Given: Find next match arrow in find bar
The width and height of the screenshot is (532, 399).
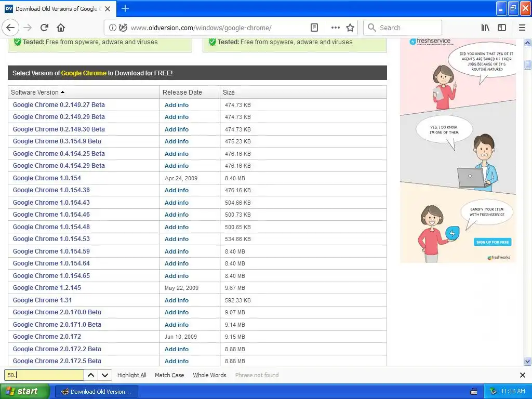Looking at the screenshot, I should pyautogui.click(x=105, y=375).
